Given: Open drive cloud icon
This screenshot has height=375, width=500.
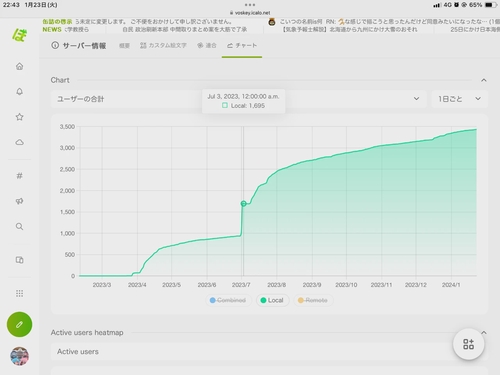Looking at the screenshot, I should [x=19, y=142].
